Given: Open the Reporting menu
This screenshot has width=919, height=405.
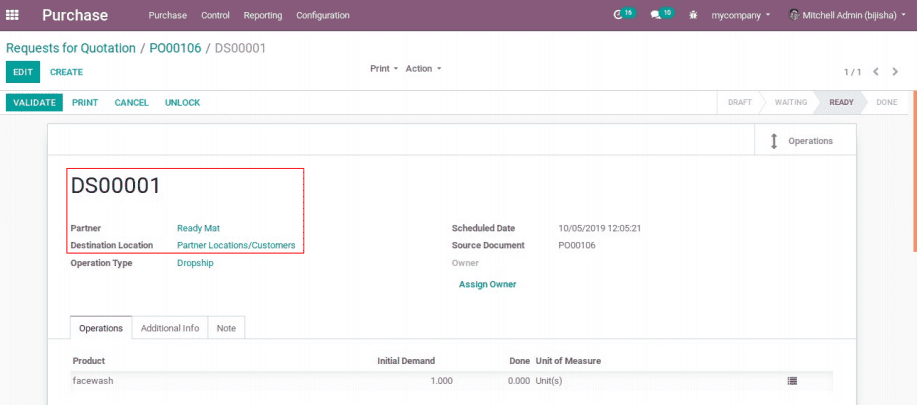Looking at the screenshot, I should point(263,15).
